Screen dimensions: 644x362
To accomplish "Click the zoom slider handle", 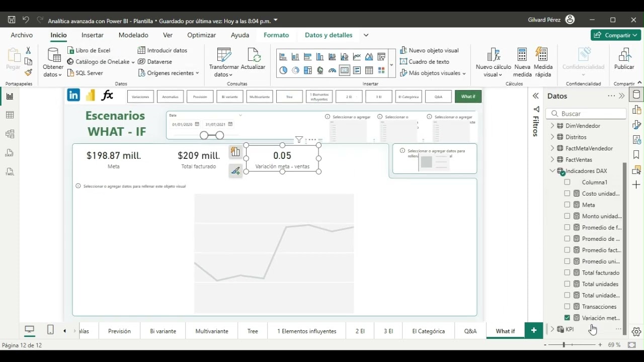I will click(563, 345).
